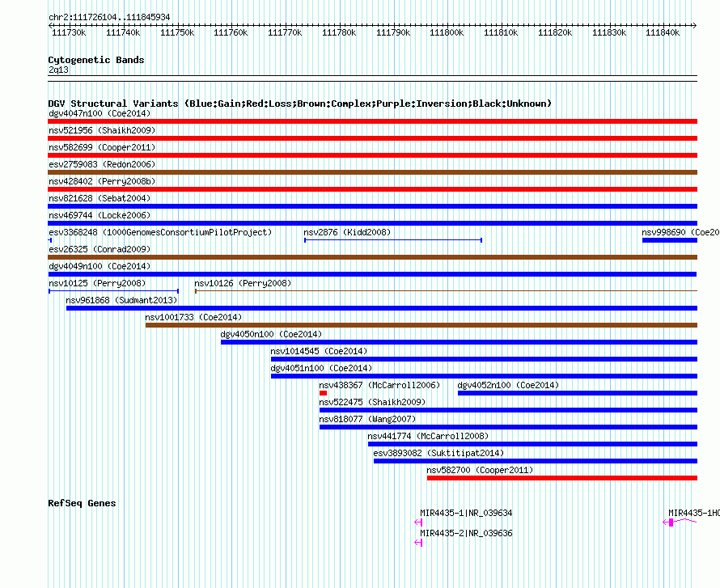Select the RefSeq Genes track heading
The image size is (720, 588).
tap(82, 503)
